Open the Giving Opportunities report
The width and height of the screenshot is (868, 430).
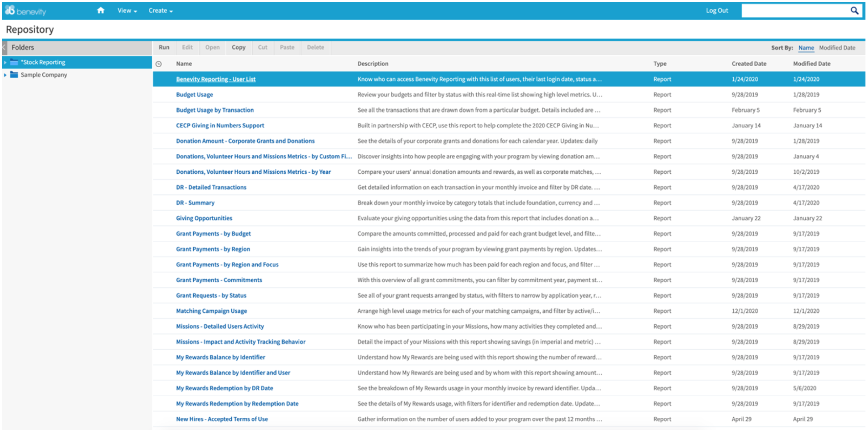[x=204, y=218]
